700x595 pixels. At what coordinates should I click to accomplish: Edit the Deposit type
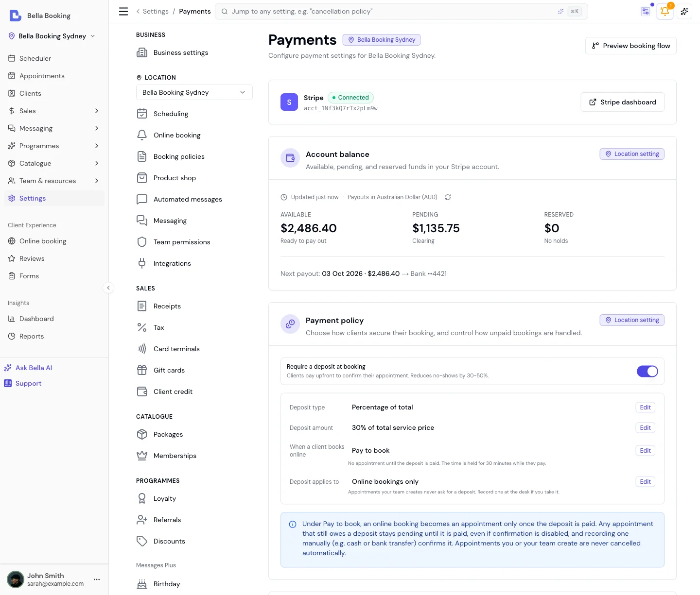coord(646,408)
